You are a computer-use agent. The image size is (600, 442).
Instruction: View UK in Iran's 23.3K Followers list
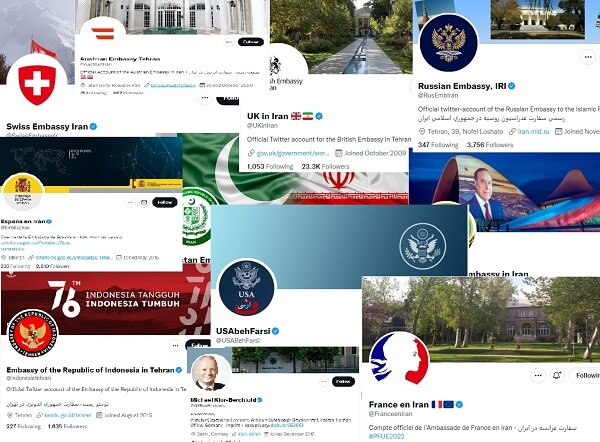click(325, 166)
